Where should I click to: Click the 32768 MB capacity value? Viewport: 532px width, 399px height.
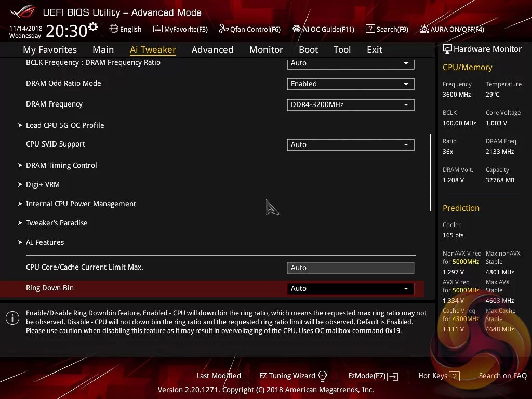[x=500, y=180]
